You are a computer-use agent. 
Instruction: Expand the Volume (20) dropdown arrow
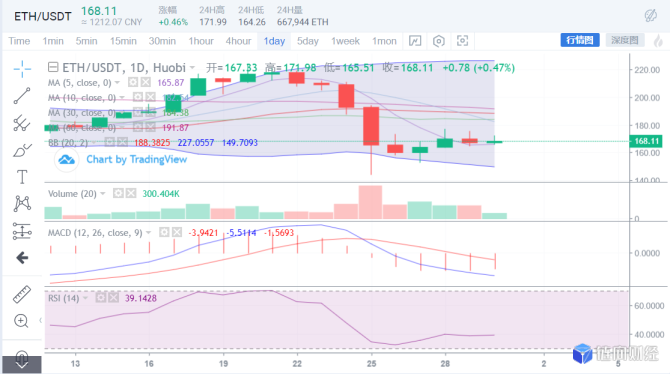click(103, 194)
